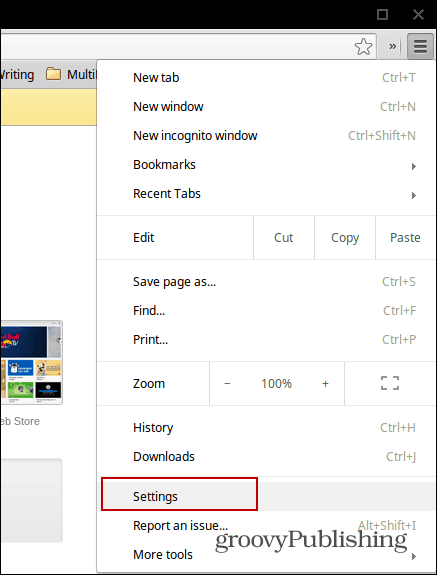Show hidden extensions via double-chevron icon
Screen dimensions: 437x575
[x=392, y=47]
